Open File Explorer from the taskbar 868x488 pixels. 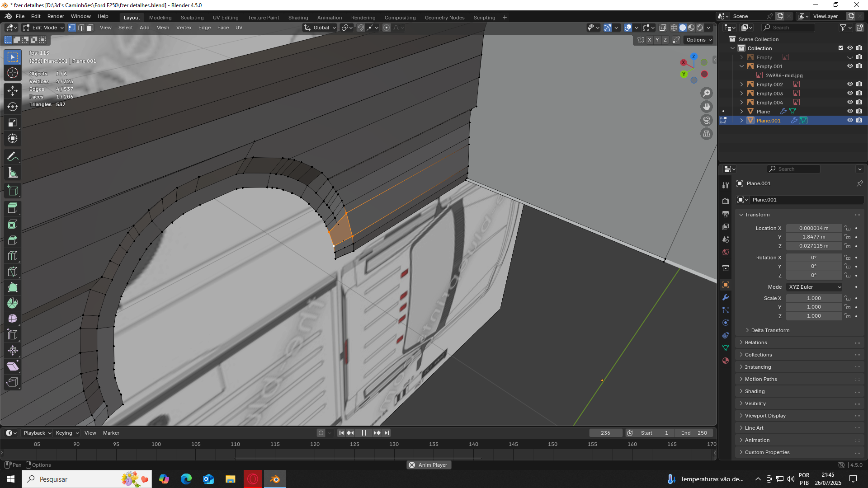(x=231, y=479)
